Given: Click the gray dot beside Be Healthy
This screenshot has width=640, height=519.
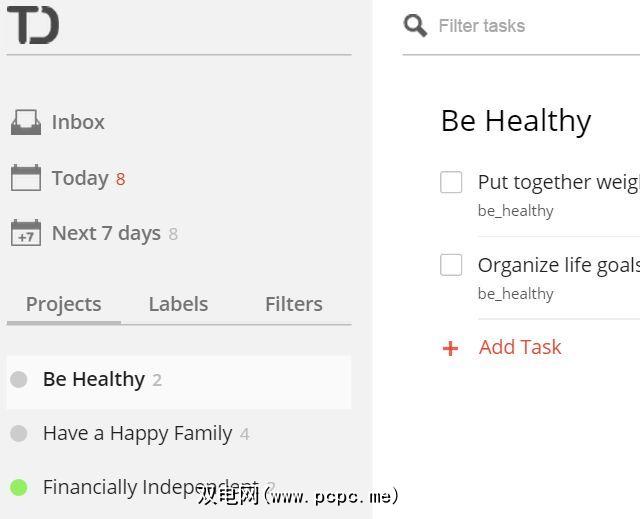Looking at the screenshot, I should pos(18,379).
